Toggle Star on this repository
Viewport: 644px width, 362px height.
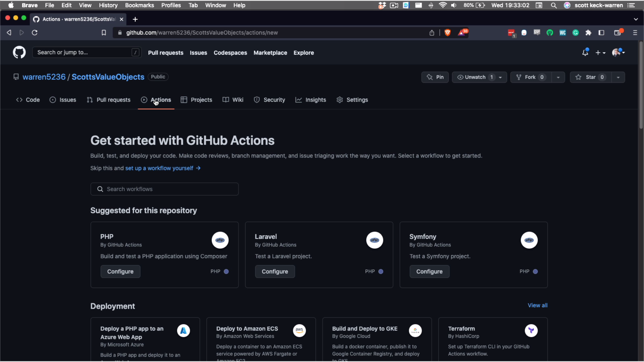[590, 77]
